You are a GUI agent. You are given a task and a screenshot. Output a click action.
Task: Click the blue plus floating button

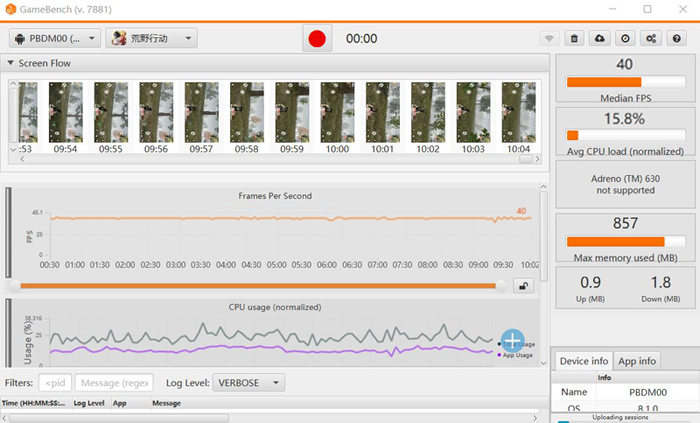pyautogui.click(x=512, y=341)
